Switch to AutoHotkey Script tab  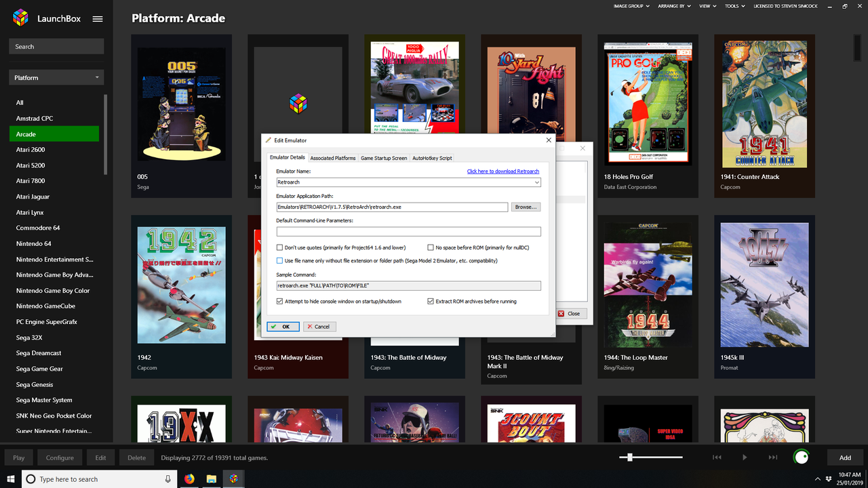[432, 158]
